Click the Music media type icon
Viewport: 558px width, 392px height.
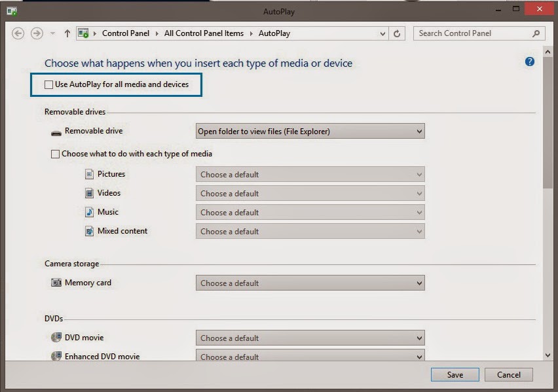(88, 212)
